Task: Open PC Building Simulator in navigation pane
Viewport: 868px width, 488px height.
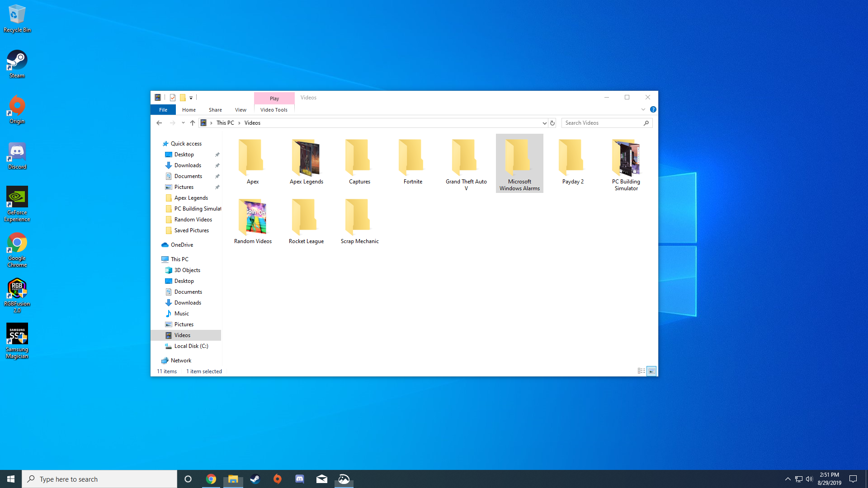Action: pos(198,209)
